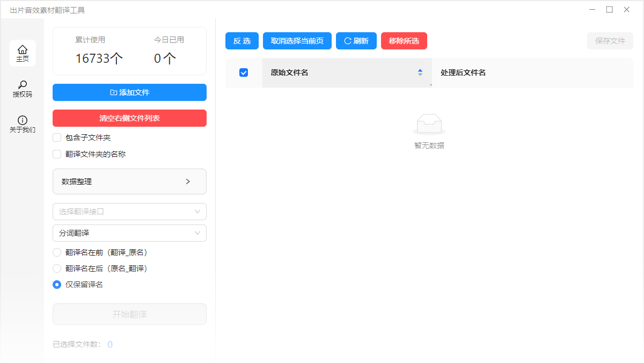The height and width of the screenshot is (363, 644).
Task: Select the 翻译名在后 radio option
Action: tap(57, 268)
